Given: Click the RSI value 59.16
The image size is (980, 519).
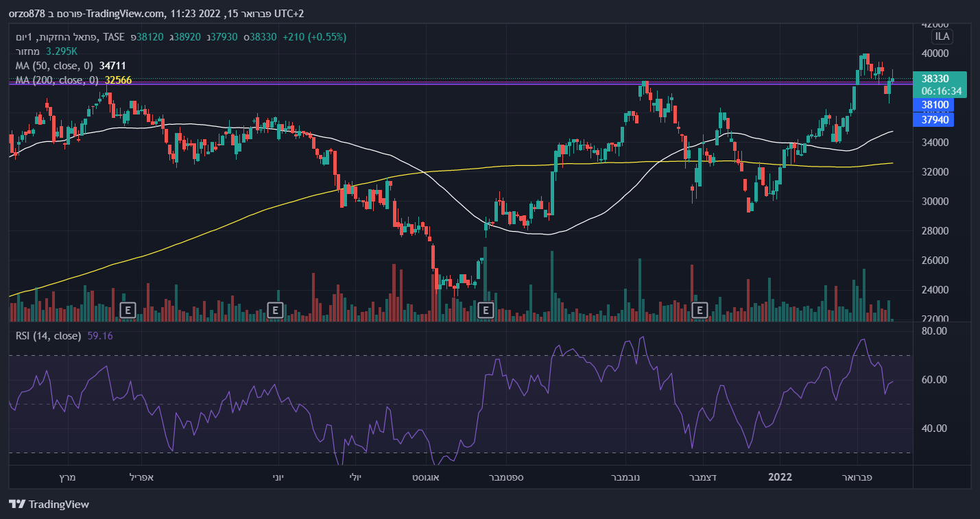Looking at the screenshot, I should 100,336.
